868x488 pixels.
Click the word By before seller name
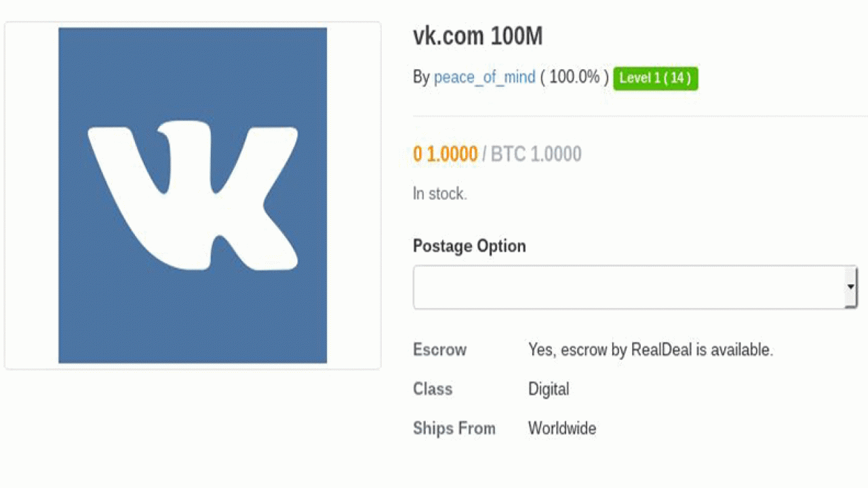point(421,77)
